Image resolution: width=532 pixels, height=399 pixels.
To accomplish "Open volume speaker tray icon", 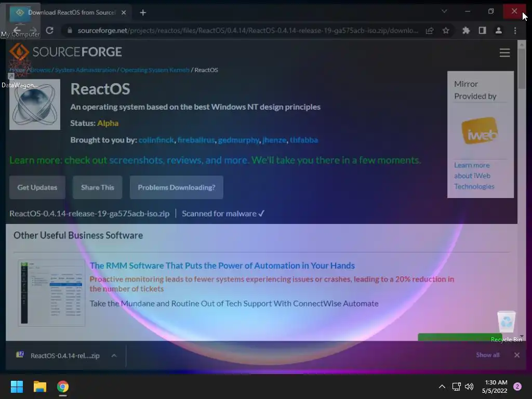I will [469, 387].
